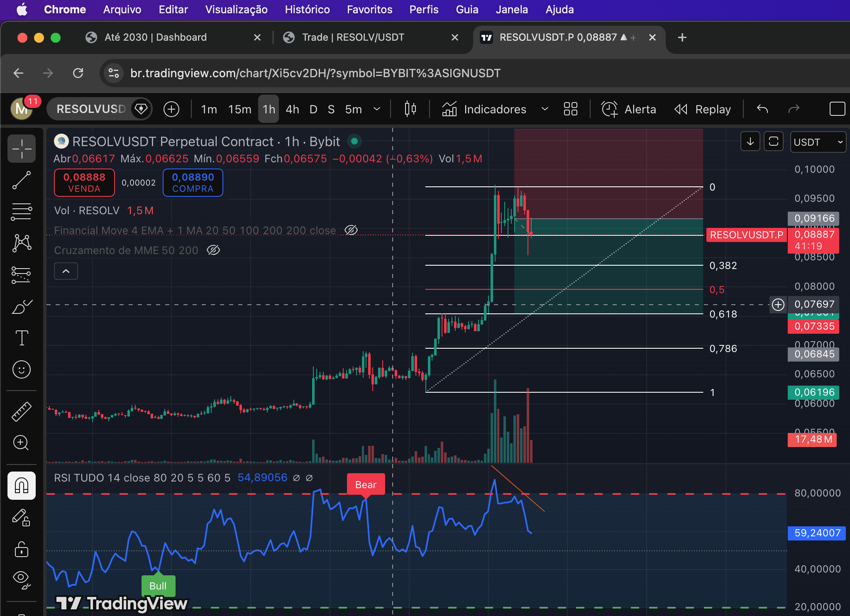Select the trend line drawing tool
Viewport: 850px width, 616px height.
[22, 181]
